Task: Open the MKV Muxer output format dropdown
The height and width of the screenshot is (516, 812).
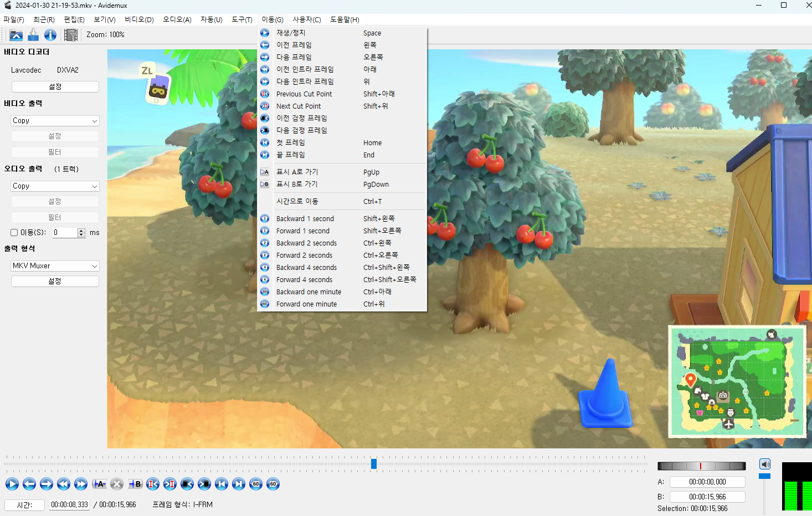Action: point(55,266)
